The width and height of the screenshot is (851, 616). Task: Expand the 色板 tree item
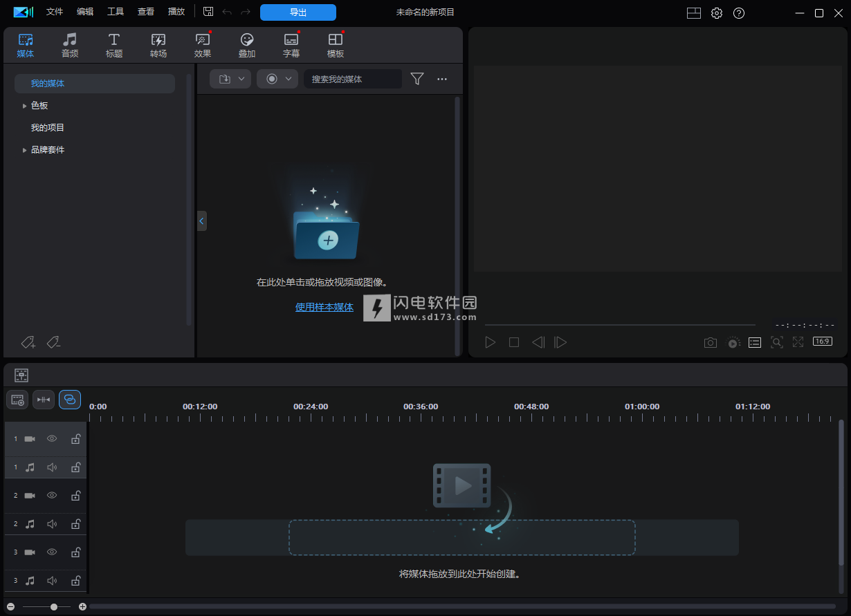(25, 106)
